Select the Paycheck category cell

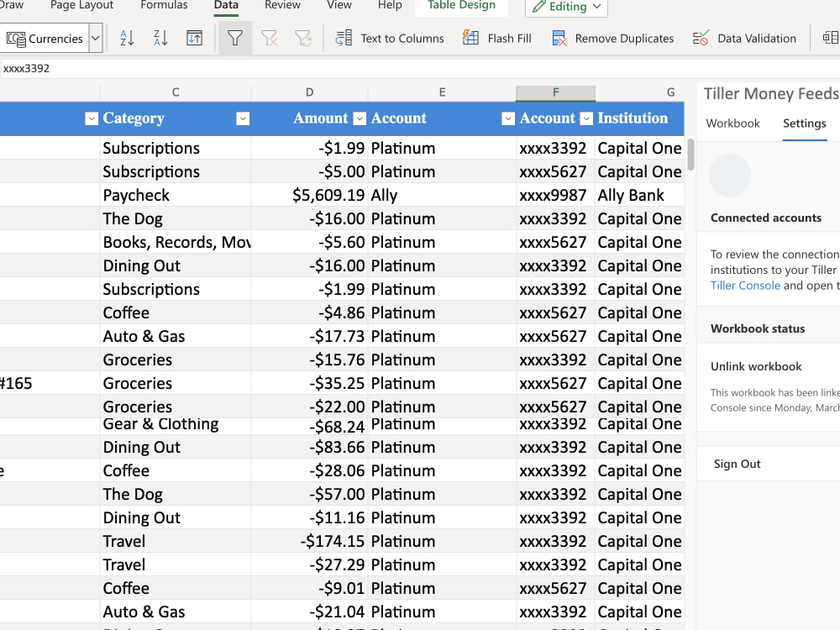pos(176,195)
